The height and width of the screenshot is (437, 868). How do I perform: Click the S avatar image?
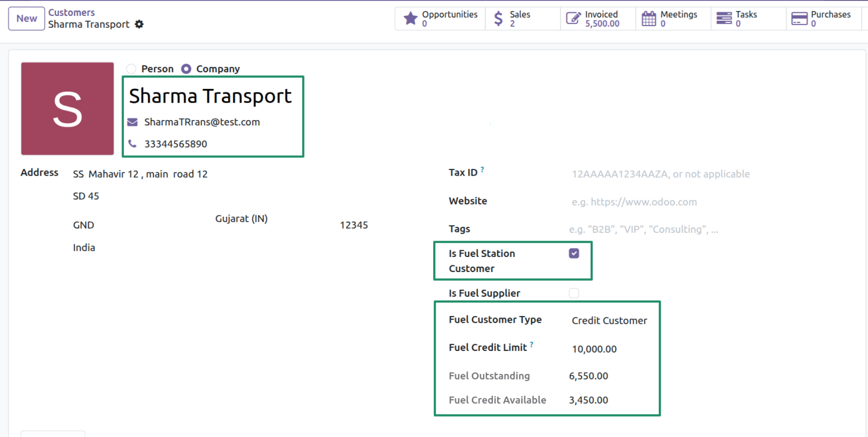[x=67, y=108]
